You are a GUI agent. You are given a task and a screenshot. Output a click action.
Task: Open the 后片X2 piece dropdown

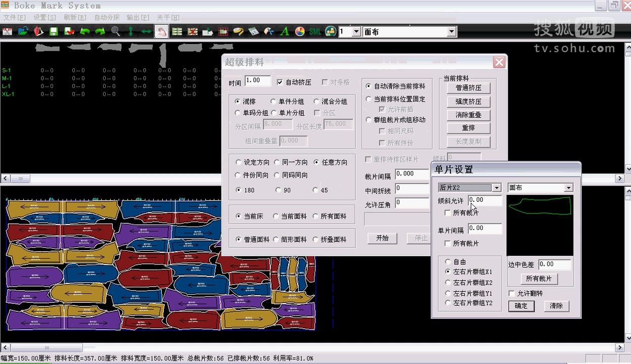tap(497, 187)
